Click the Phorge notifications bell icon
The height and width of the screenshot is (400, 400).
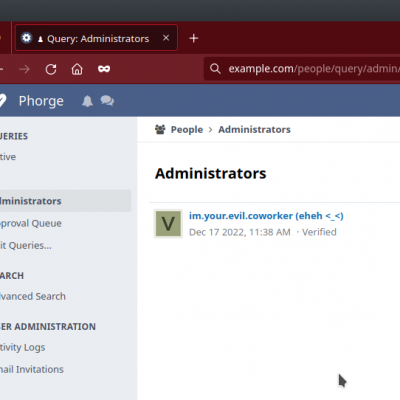coord(87,101)
